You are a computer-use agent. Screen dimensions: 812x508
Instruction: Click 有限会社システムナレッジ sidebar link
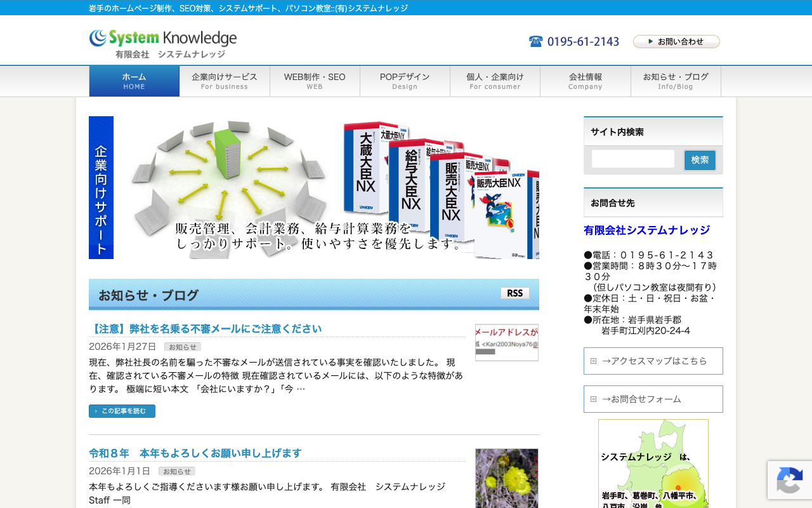[x=646, y=230]
